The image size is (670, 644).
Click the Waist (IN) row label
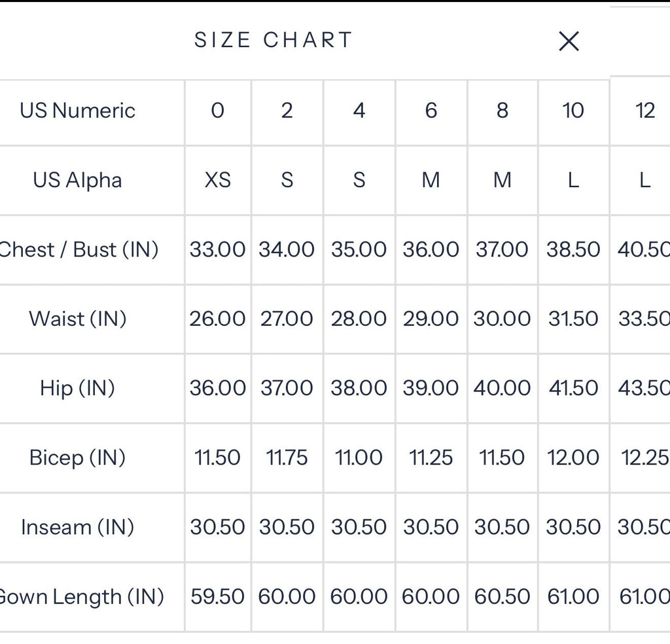coord(78,319)
